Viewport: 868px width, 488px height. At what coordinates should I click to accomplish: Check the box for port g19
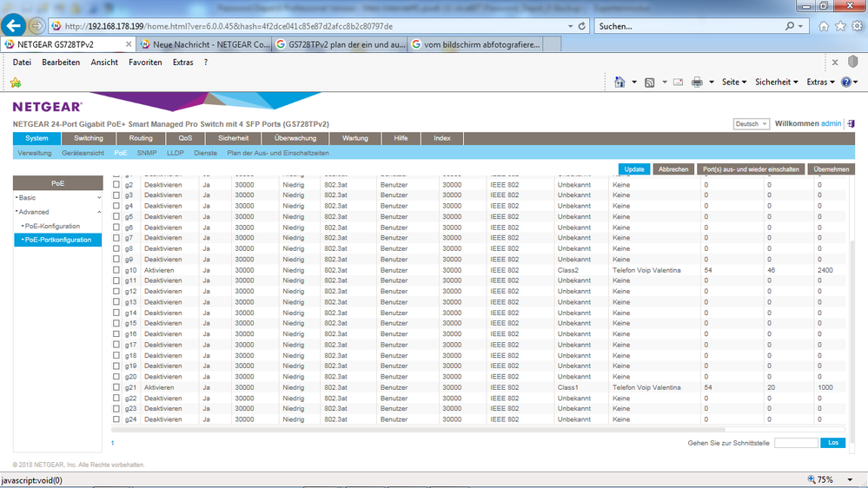pos(116,366)
